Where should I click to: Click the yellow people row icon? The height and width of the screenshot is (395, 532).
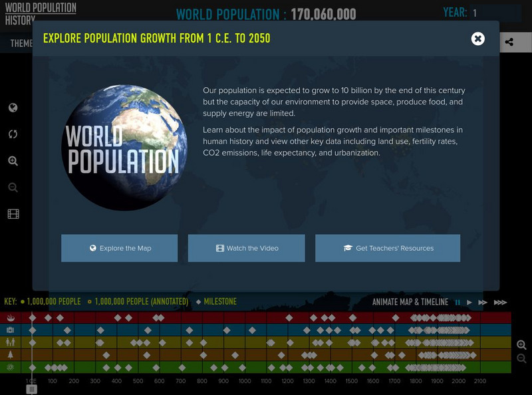coord(11,342)
